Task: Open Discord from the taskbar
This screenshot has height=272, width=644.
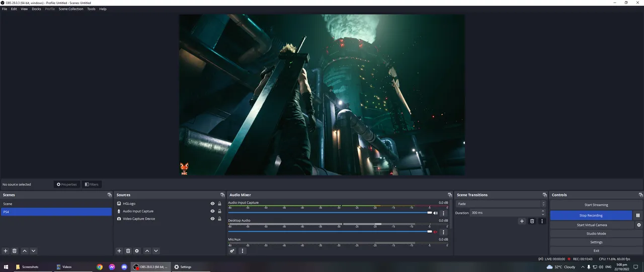Action: 124,267
